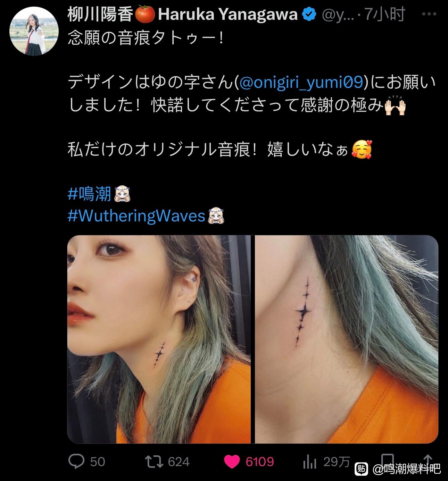Tap the 贴 Tieba watermark logo

tap(361, 469)
